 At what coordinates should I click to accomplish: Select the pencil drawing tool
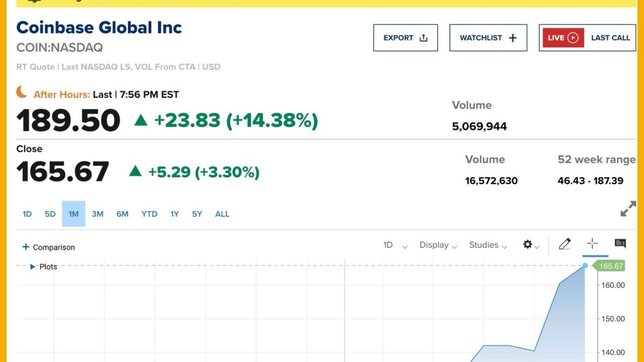[x=565, y=244]
